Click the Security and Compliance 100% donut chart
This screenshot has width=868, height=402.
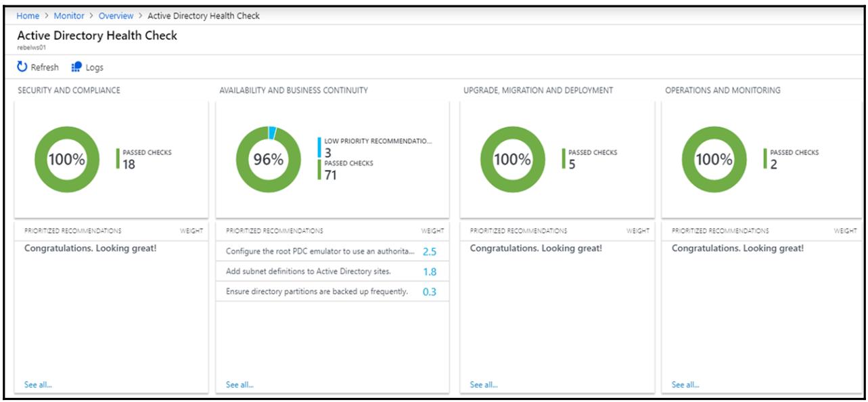[66, 160]
